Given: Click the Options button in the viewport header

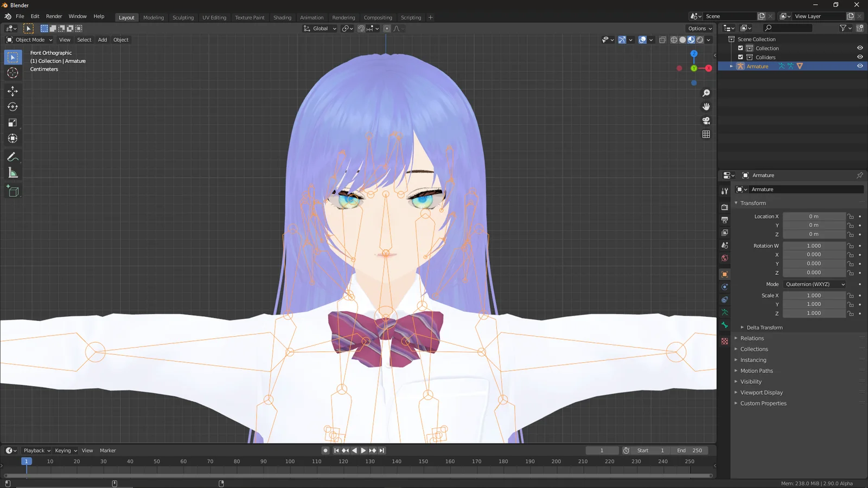Looking at the screenshot, I should click(699, 28).
